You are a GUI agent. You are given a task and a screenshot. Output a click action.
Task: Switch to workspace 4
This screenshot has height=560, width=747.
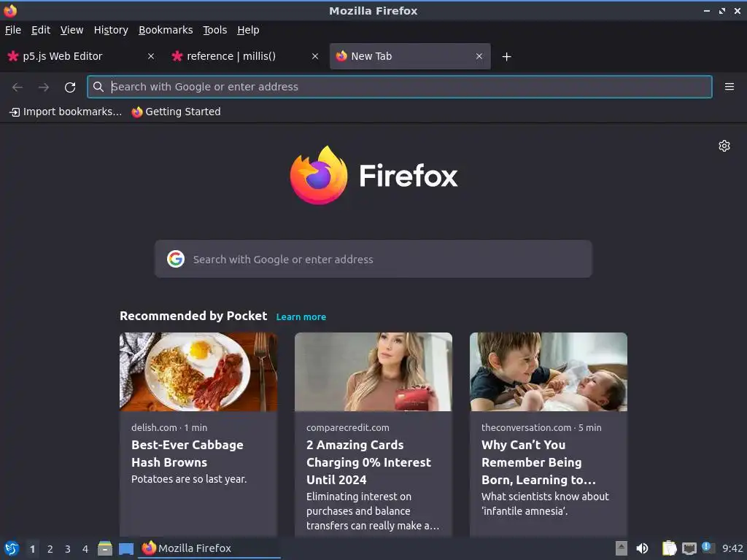tap(85, 549)
